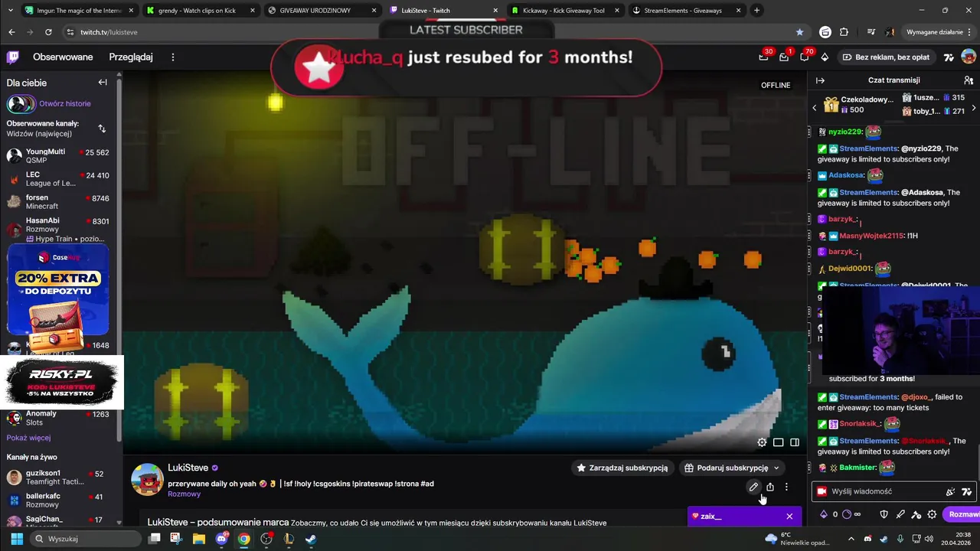The width and height of the screenshot is (980, 551).
Task: Toggle theatre mode on the player
Action: (x=778, y=442)
